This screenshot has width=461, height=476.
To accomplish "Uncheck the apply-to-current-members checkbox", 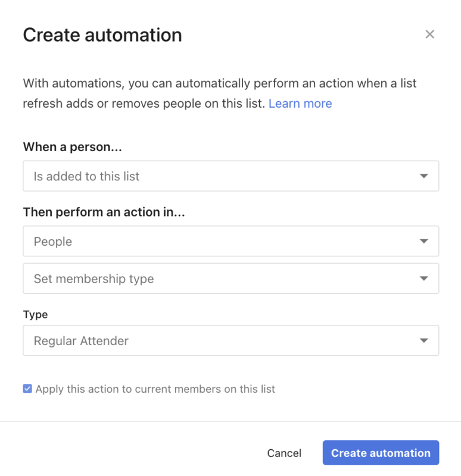I will [27, 389].
